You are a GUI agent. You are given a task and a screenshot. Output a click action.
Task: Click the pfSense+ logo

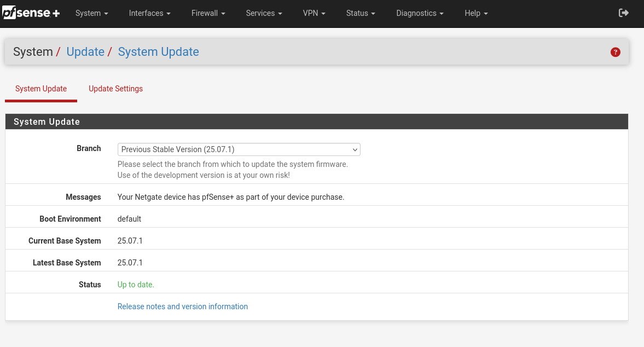coord(31,13)
